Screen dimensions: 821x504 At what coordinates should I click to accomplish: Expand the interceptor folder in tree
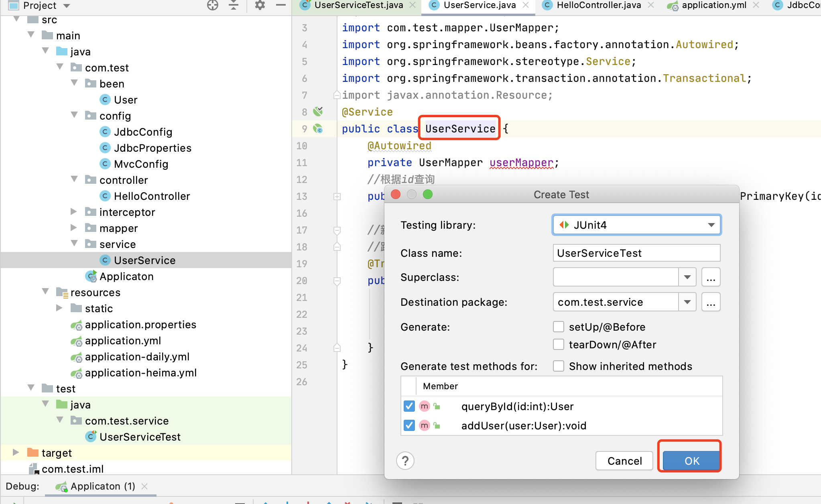click(x=74, y=212)
